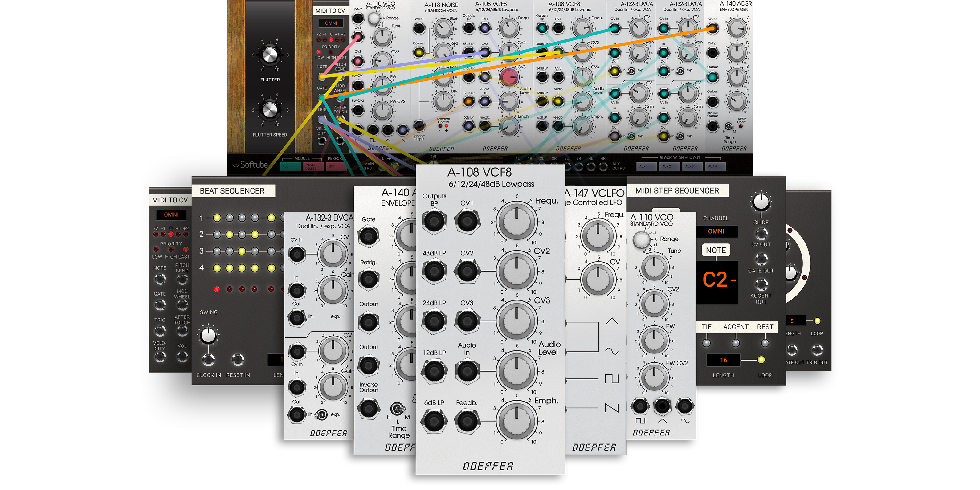Screen dimensions: 980x490
Task: Click the RESET IN jack on Beat Sequencer
Action: [x=238, y=360]
